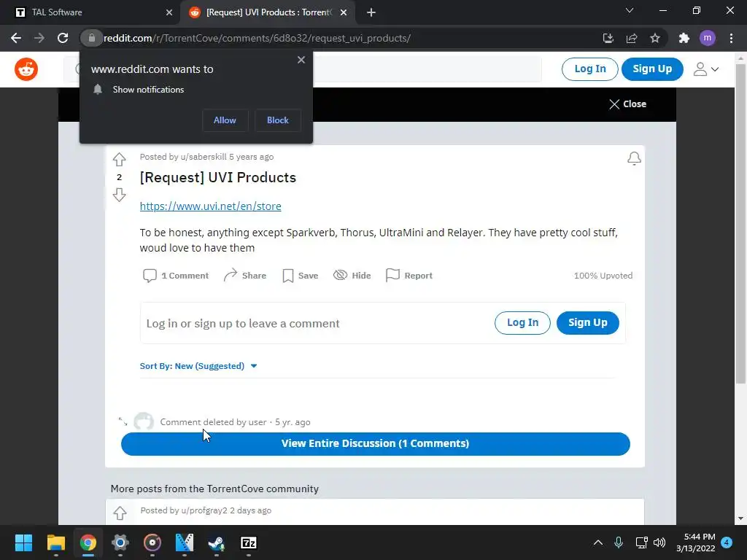The width and height of the screenshot is (747, 560).
Task: View site information lock icon
Action: tap(91, 38)
